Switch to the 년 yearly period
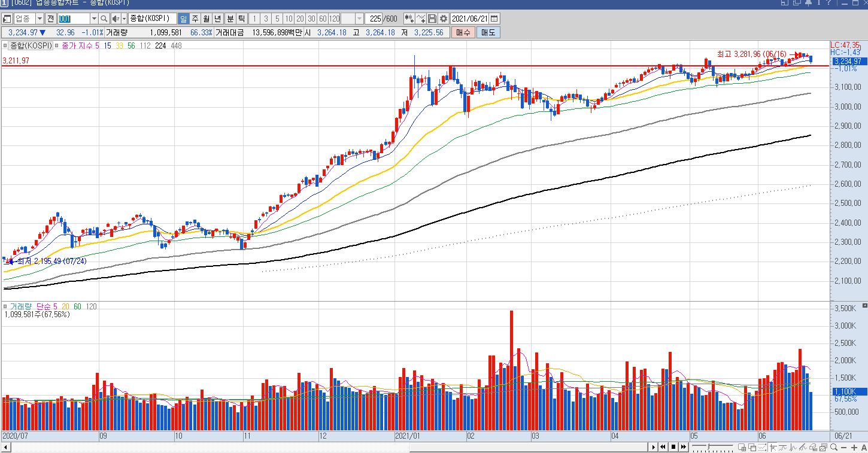 point(217,19)
